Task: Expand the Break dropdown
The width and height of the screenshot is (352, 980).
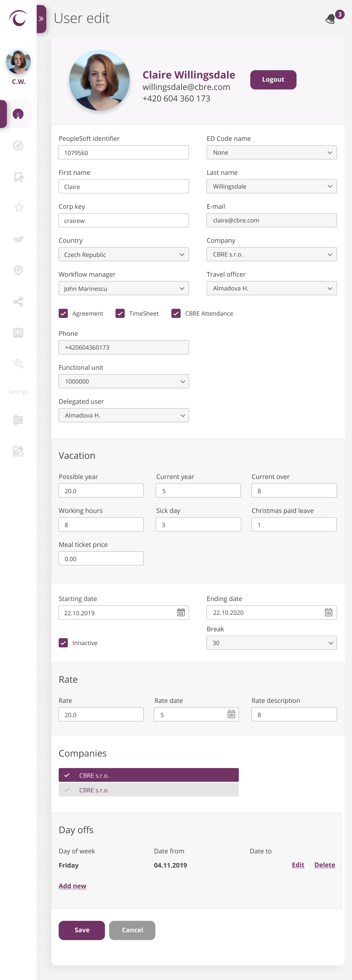Action: click(x=272, y=643)
